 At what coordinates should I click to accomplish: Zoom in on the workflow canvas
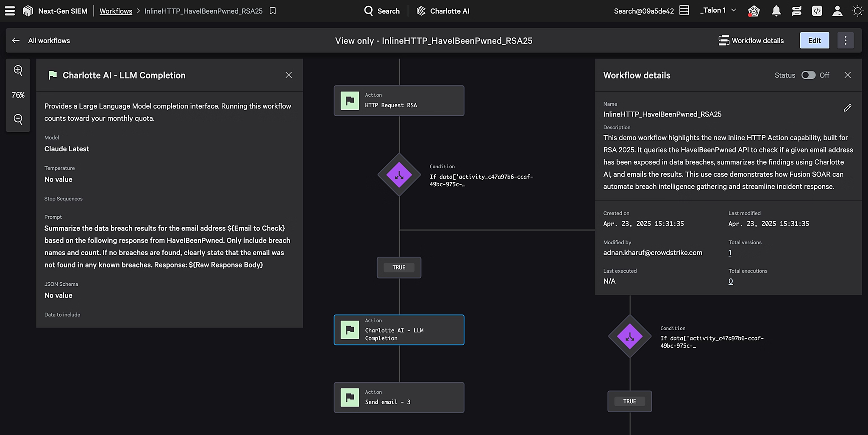click(18, 70)
